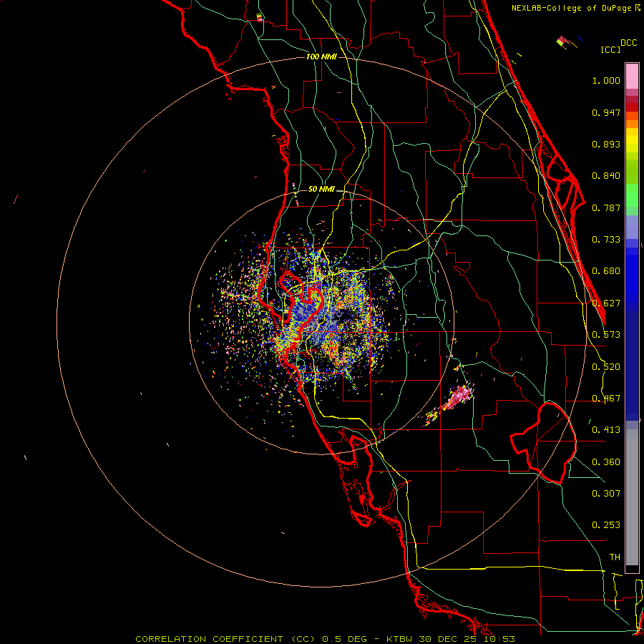
Task: Pick the light pink color bar segment
Action: click(632, 77)
